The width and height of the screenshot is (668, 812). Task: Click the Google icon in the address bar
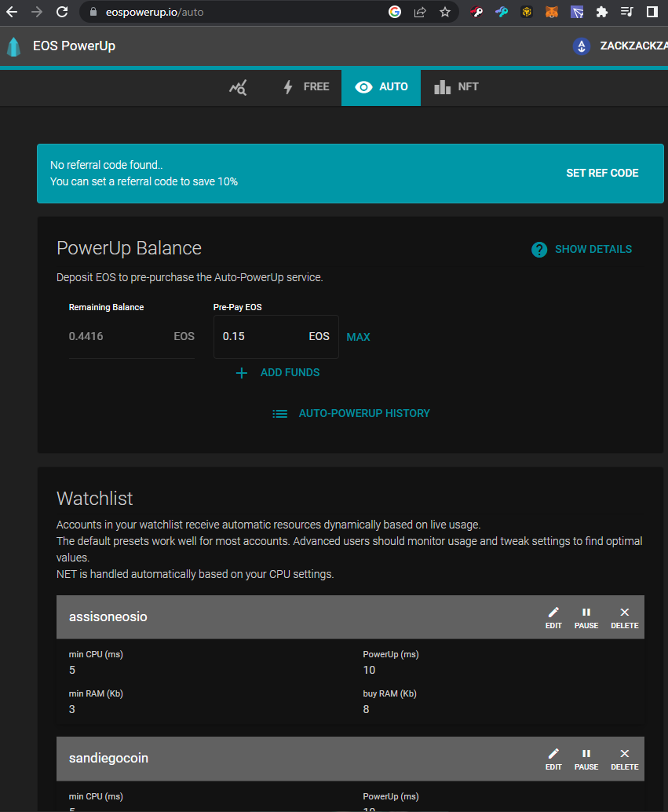pyautogui.click(x=395, y=12)
